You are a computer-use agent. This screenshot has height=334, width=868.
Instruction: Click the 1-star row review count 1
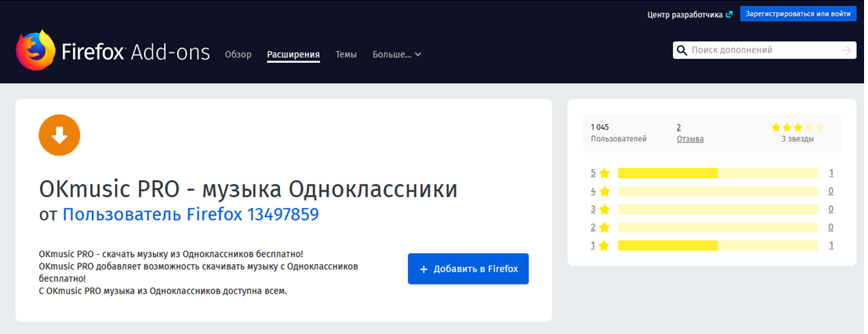(831, 245)
